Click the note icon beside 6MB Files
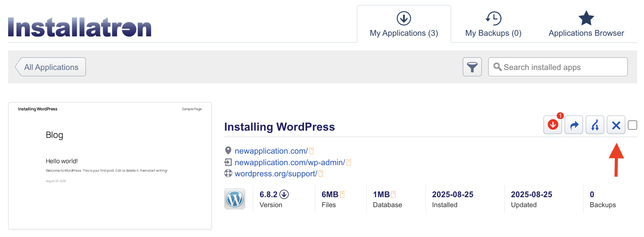Viewport: 644px width, 237px height. [x=342, y=194]
